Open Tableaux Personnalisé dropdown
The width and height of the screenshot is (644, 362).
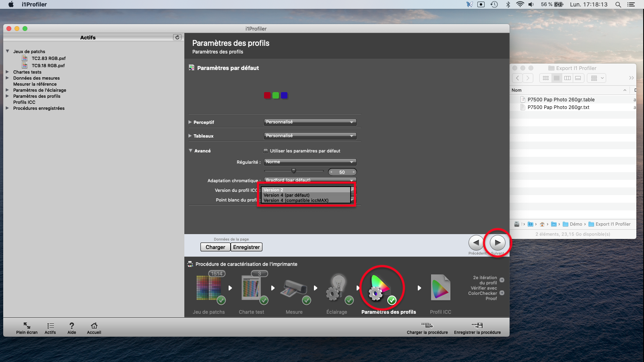[x=310, y=136]
